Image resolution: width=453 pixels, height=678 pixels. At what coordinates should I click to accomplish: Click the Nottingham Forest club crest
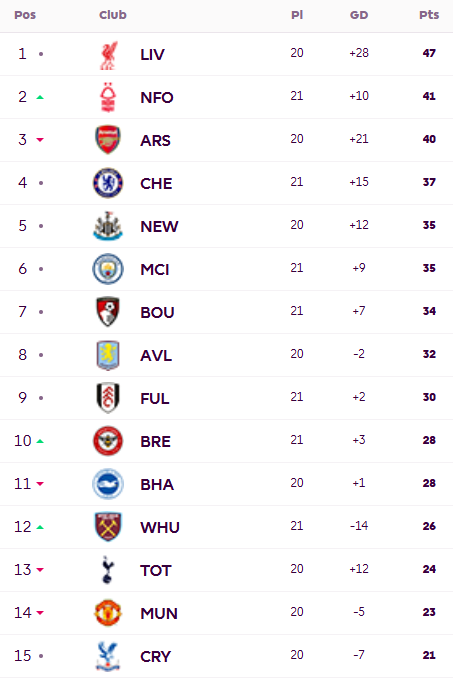[108, 97]
